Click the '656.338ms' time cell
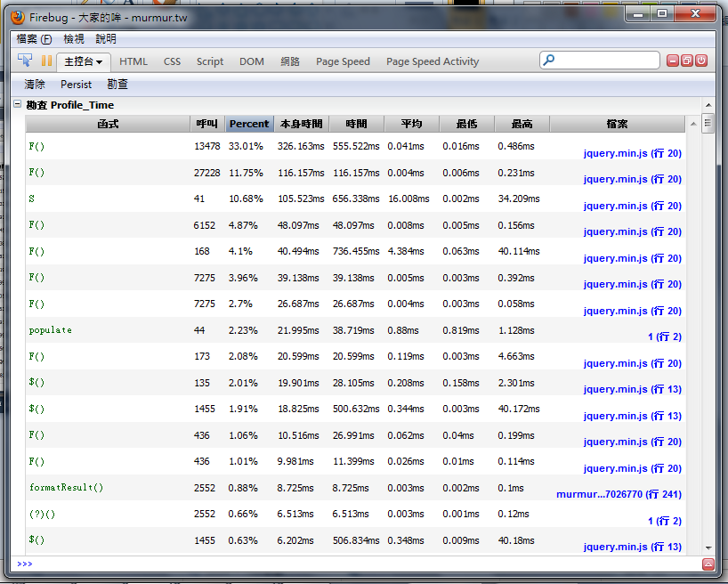 tap(356, 199)
